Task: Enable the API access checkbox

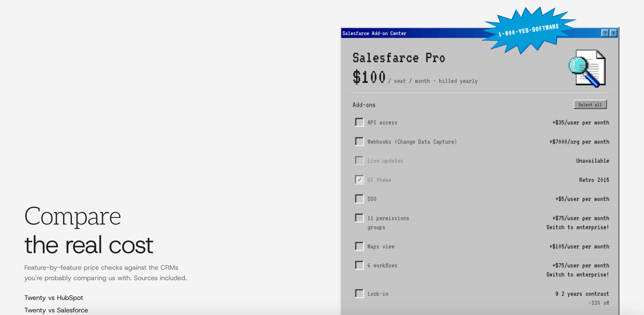Action: (359, 122)
